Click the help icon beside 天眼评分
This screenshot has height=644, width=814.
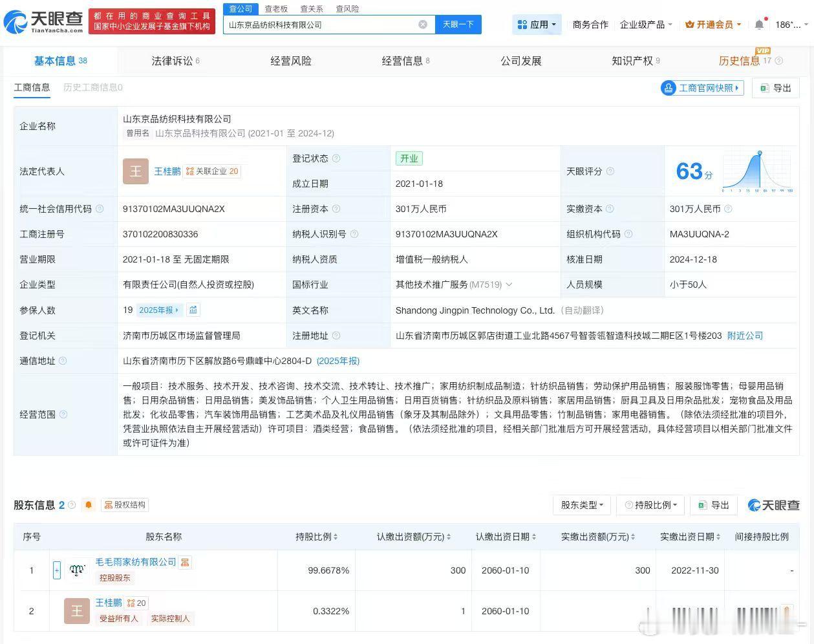[x=610, y=171]
